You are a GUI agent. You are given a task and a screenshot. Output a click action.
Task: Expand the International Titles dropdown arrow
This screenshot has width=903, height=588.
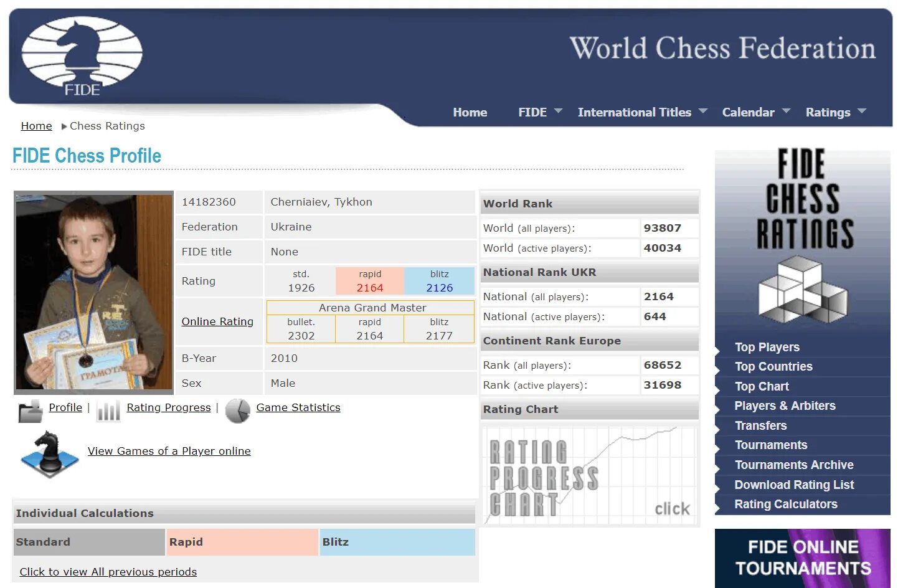tap(703, 111)
